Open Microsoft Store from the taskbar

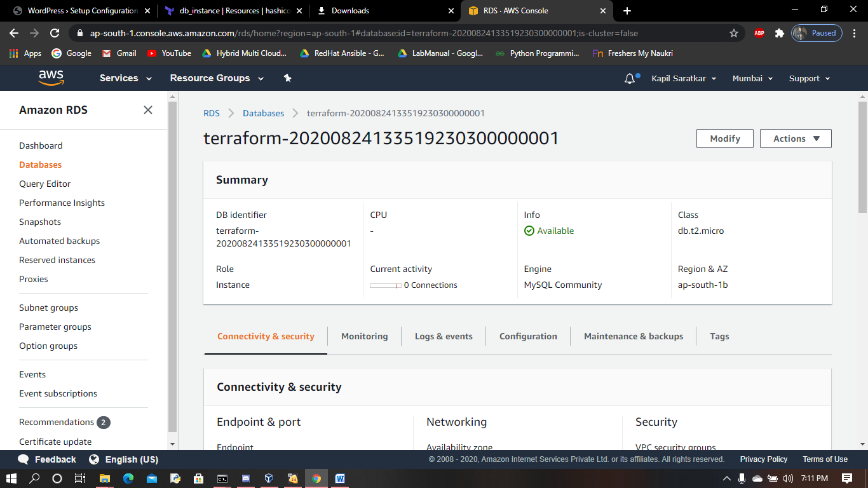point(199,478)
